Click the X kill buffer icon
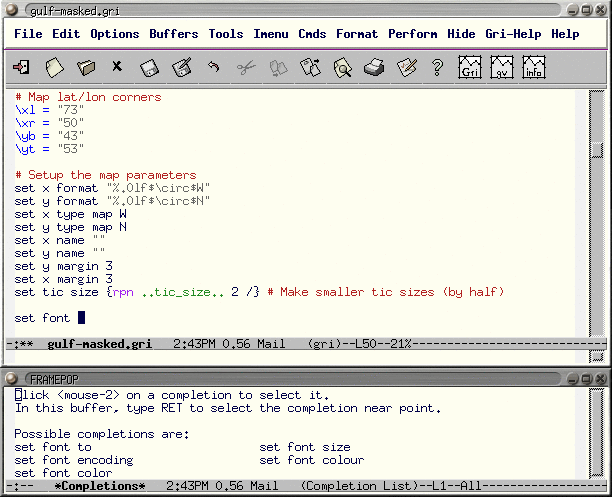This screenshot has height=497, width=612. pyautogui.click(x=117, y=66)
